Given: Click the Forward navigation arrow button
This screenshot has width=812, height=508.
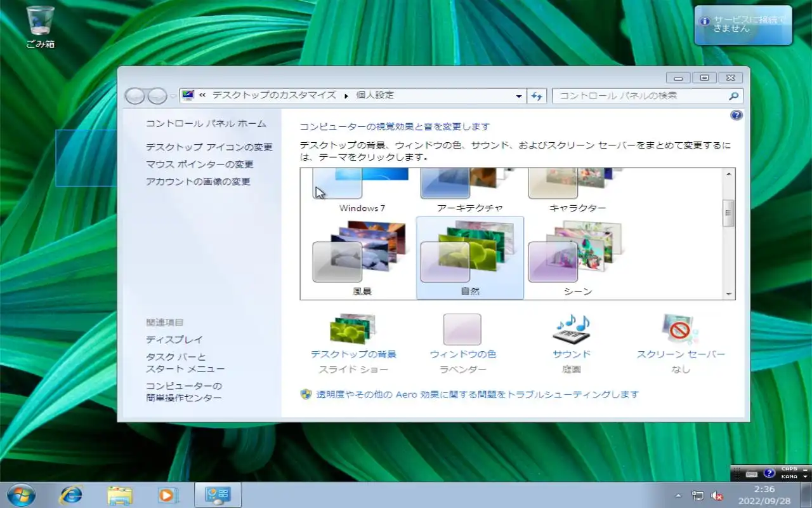Looking at the screenshot, I should [x=157, y=96].
